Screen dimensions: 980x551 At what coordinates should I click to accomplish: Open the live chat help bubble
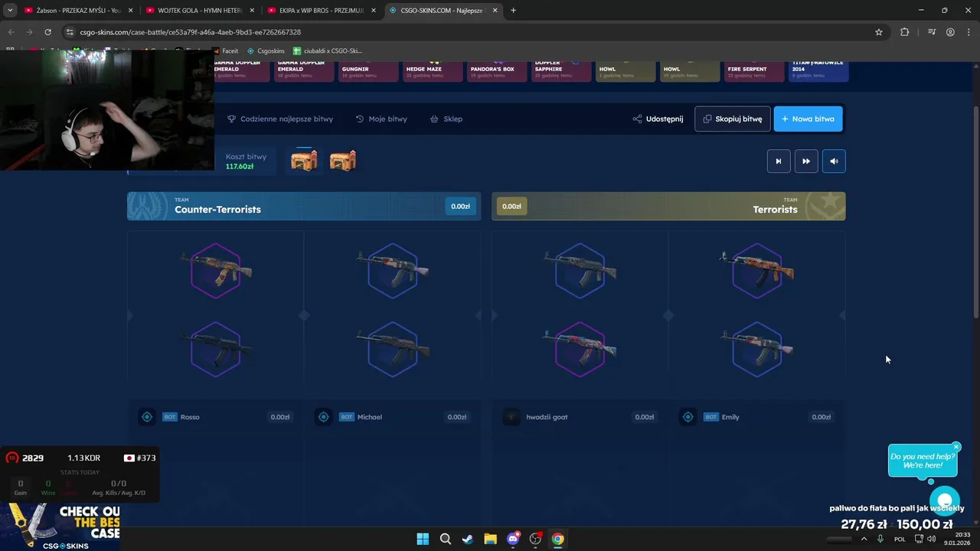point(945,500)
